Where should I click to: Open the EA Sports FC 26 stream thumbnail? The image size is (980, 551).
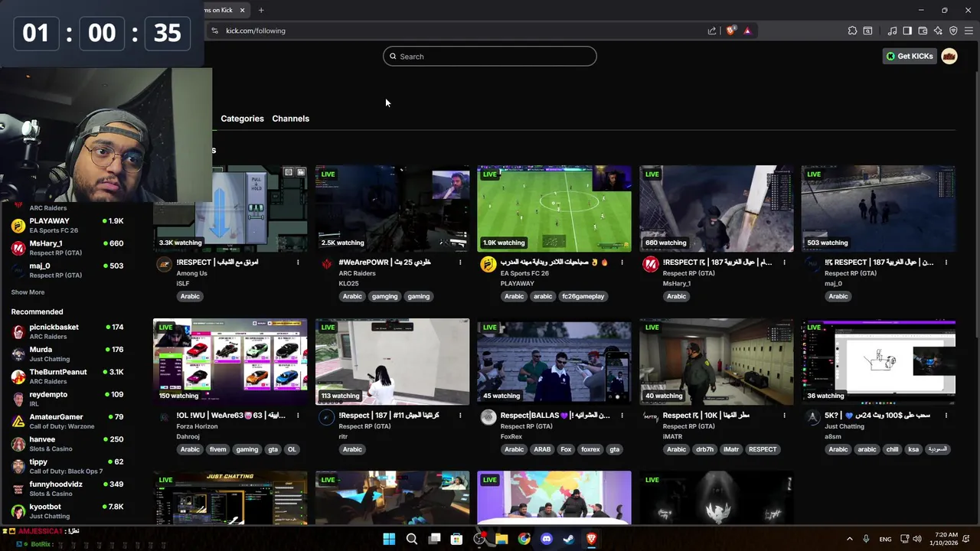(554, 208)
